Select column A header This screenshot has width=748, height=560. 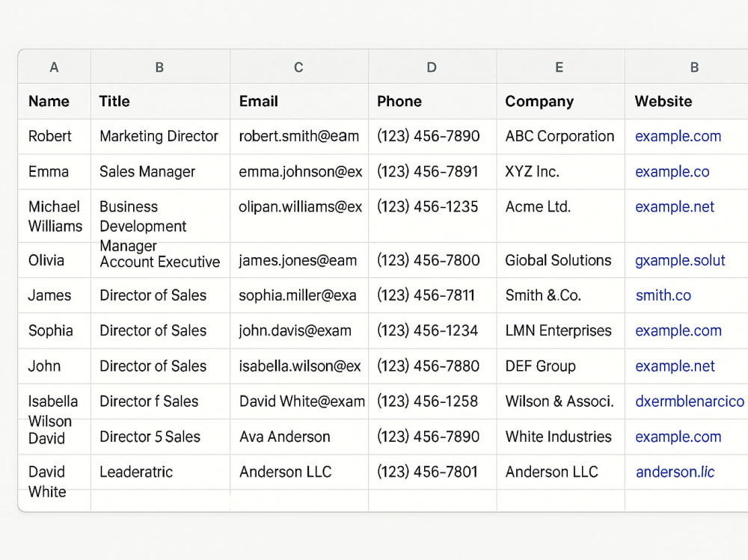(x=55, y=67)
